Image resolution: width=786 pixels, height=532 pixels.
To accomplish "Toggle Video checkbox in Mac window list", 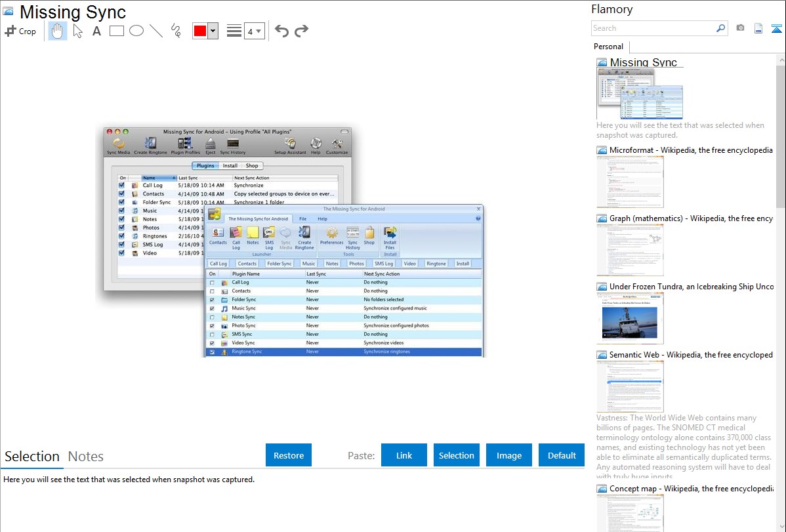I will point(121,253).
